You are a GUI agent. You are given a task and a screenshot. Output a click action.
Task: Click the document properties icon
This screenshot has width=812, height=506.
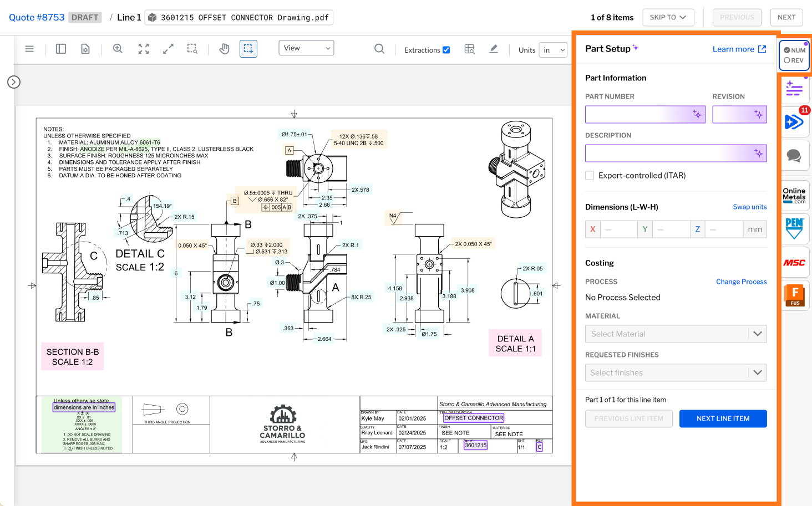point(85,49)
